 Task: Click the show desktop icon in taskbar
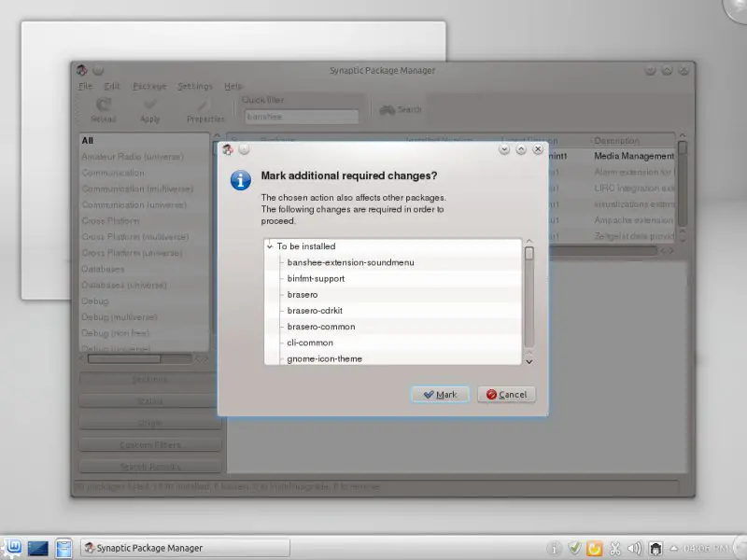37,549
